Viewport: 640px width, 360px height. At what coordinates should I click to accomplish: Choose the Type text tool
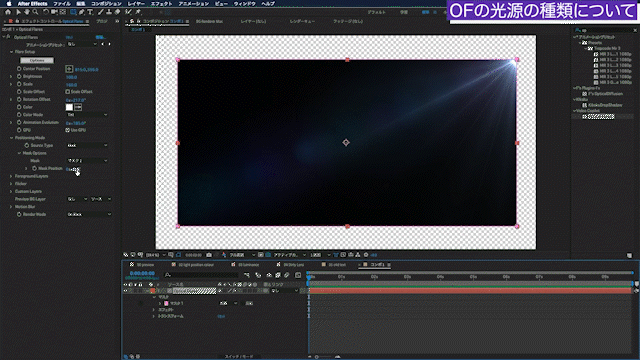tap(90, 12)
